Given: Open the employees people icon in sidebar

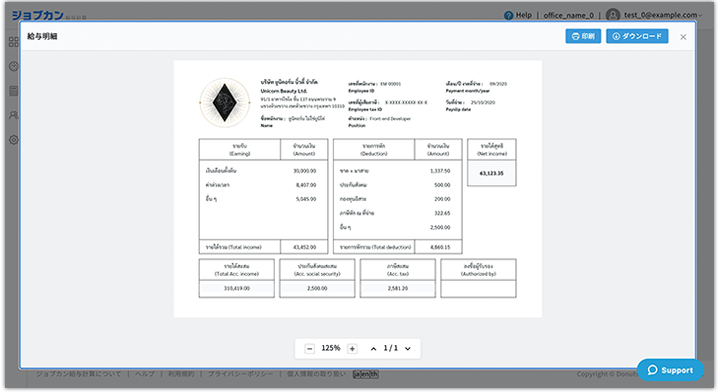Looking at the screenshot, I should [x=14, y=115].
